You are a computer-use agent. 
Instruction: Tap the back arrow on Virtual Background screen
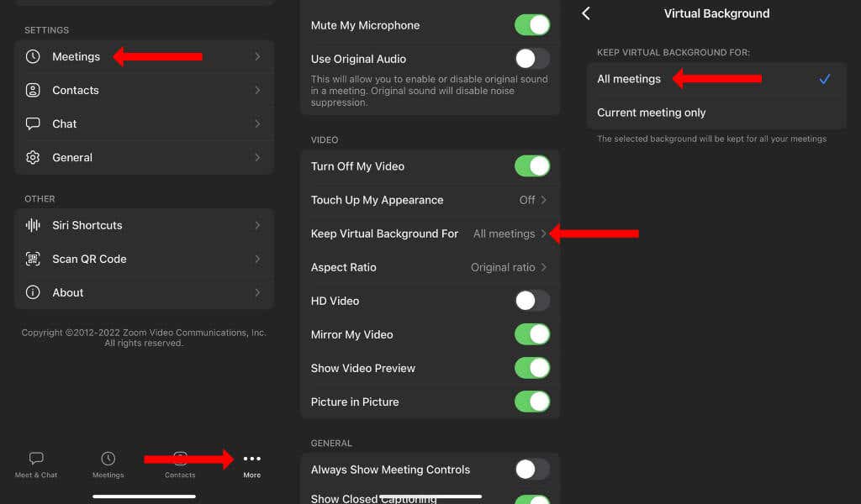[585, 13]
